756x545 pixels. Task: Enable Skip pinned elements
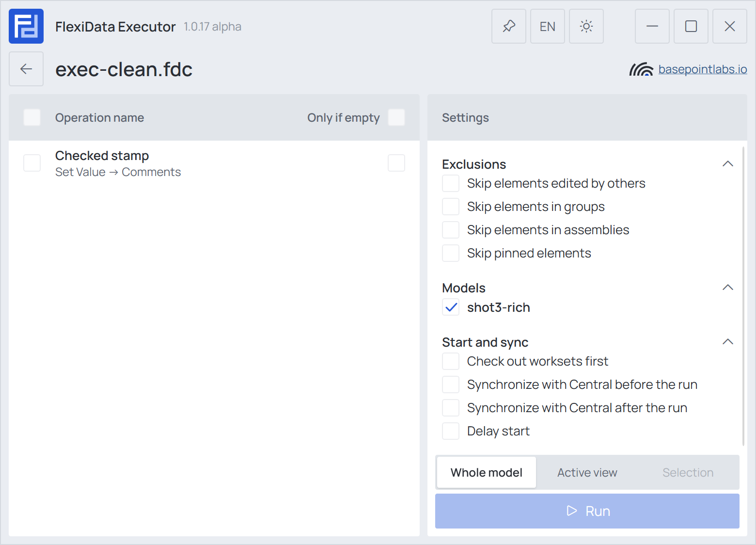coord(451,253)
